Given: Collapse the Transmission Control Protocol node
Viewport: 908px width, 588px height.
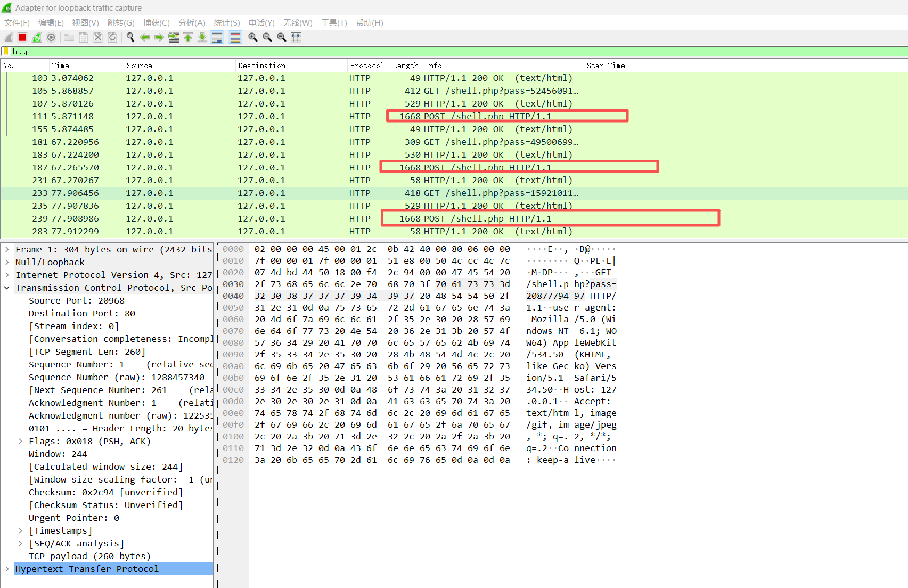Looking at the screenshot, I should click(x=7, y=288).
